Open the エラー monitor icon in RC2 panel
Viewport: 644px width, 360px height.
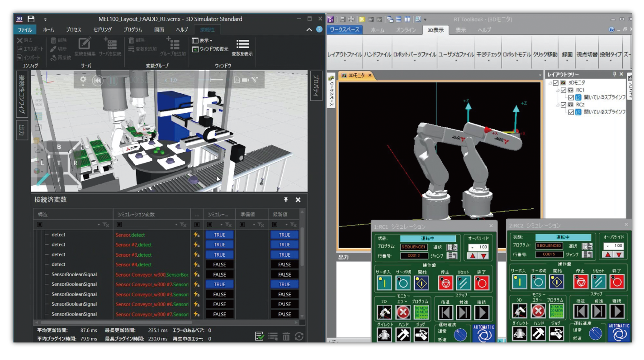coord(538,311)
